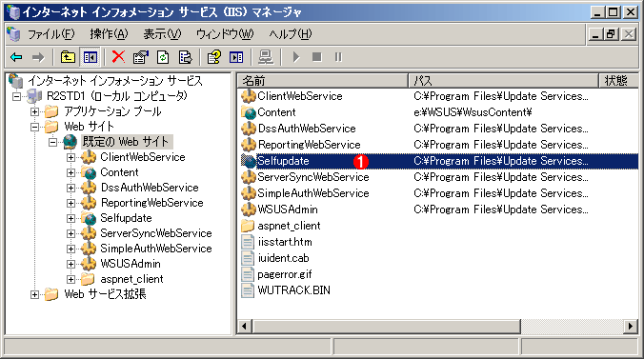The height and width of the screenshot is (359, 644).
Task: Expand the Selfupdate tree node
Action: click(70, 218)
